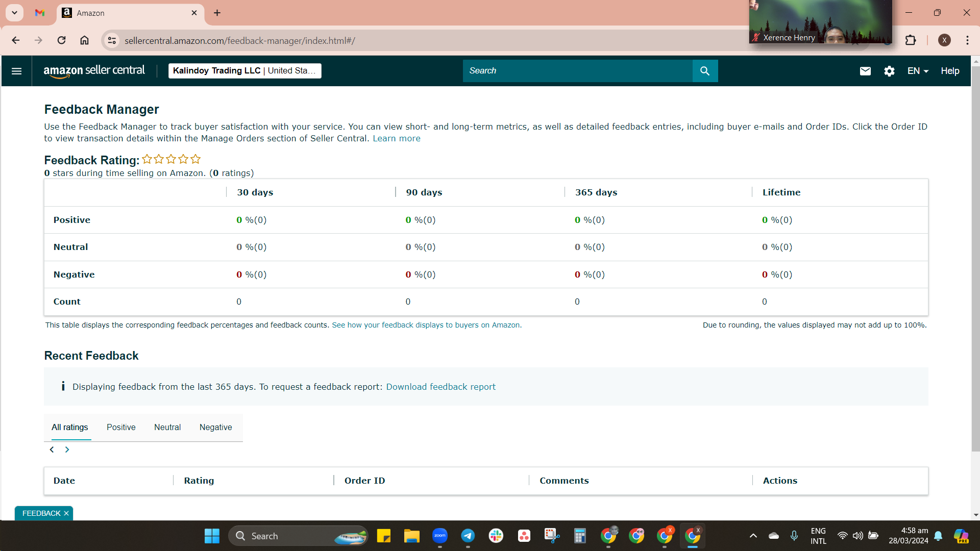Image resolution: width=980 pixels, height=551 pixels.
Task: Open the Windows Start menu
Action: (212, 536)
